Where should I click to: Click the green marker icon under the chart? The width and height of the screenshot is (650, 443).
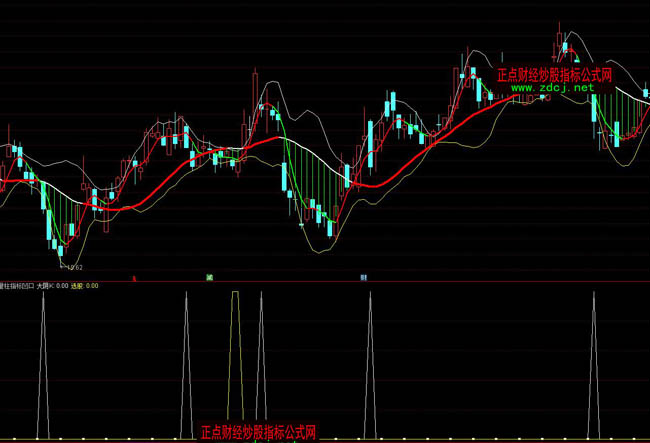(x=209, y=277)
